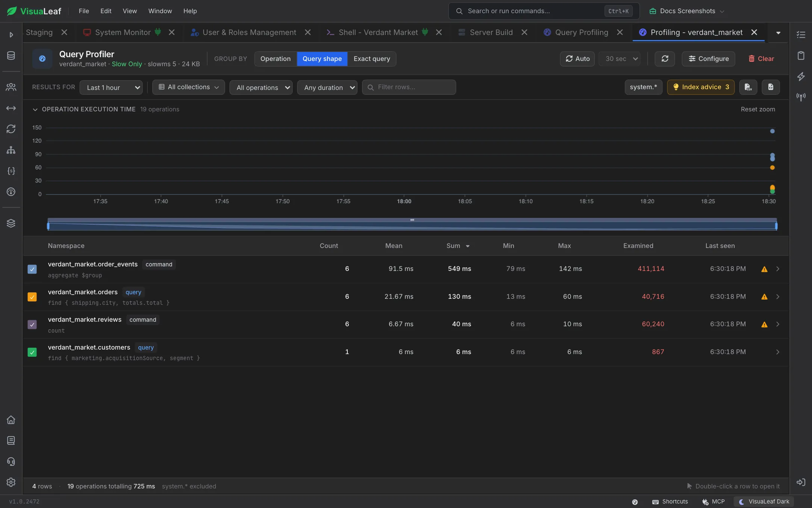Toggle the Auto refresh button

(x=577, y=59)
